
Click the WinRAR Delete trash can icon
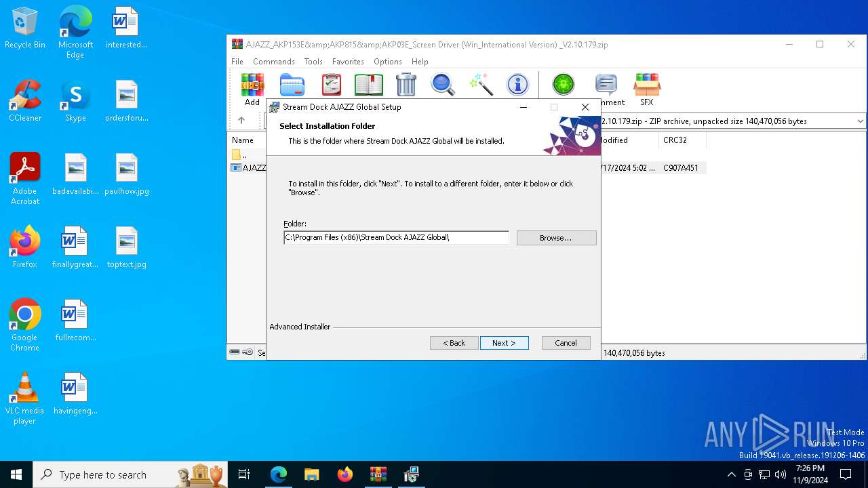(x=406, y=85)
